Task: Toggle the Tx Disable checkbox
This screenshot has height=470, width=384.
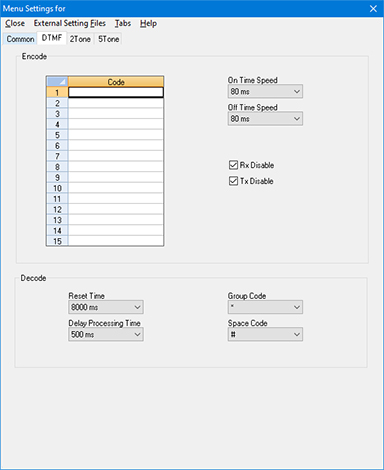Action: 233,181
